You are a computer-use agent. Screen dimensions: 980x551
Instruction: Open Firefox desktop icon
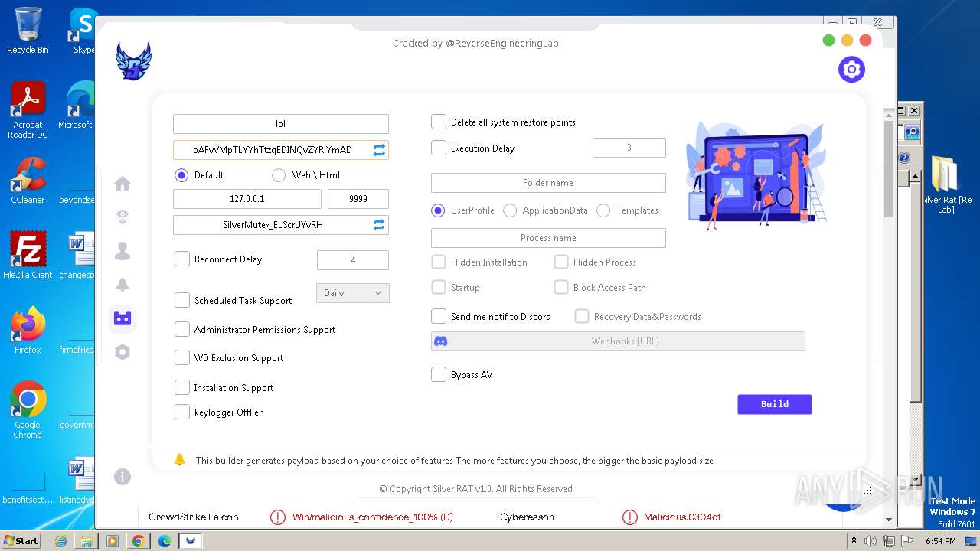point(28,331)
